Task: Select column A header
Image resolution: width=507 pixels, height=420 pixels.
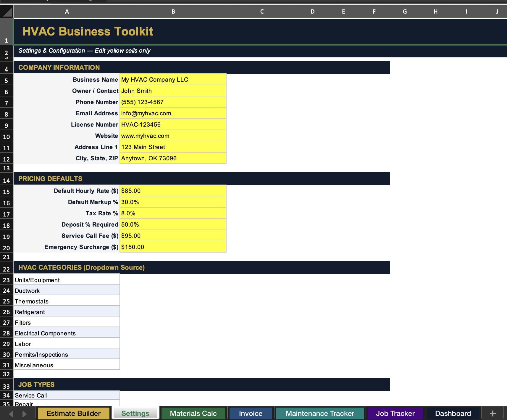Action: pos(67,12)
